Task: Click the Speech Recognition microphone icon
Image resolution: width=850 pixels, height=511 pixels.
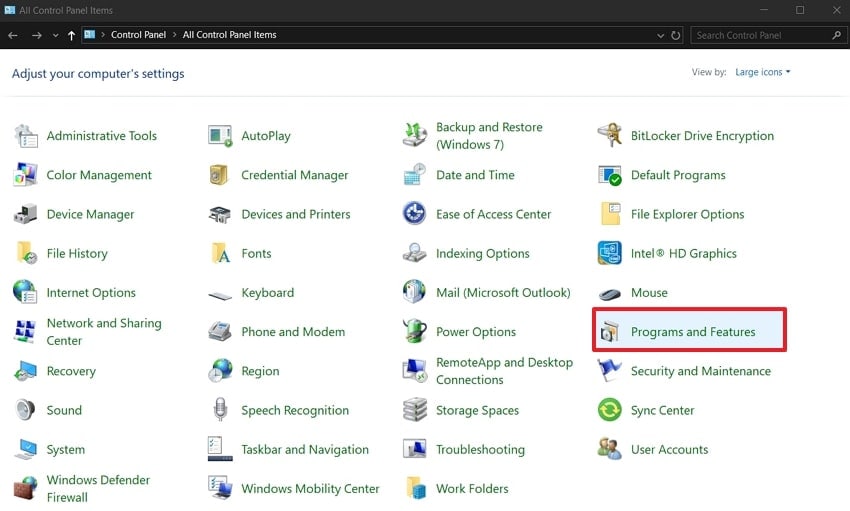Action: [220, 410]
